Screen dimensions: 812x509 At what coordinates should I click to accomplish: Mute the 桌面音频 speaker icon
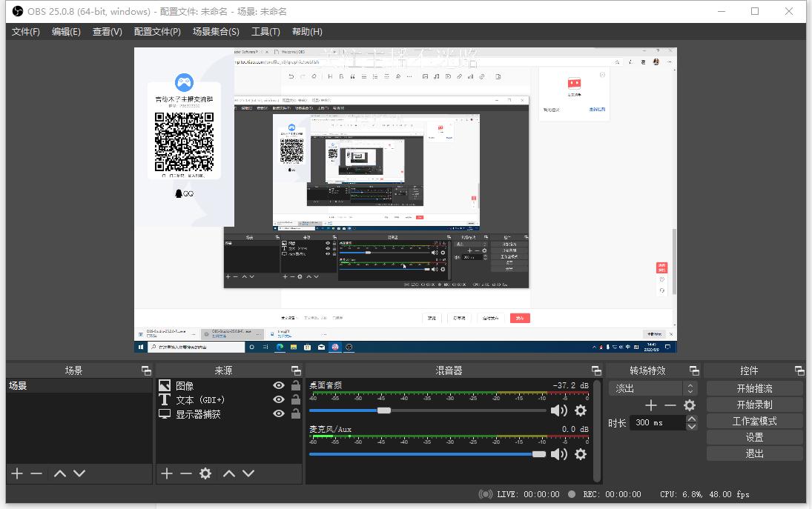(x=558, y=410)
